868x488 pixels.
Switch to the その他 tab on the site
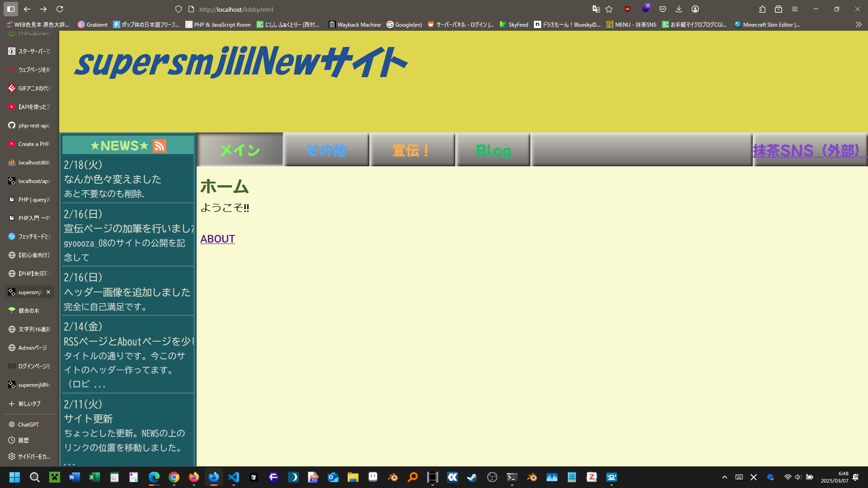326,150
